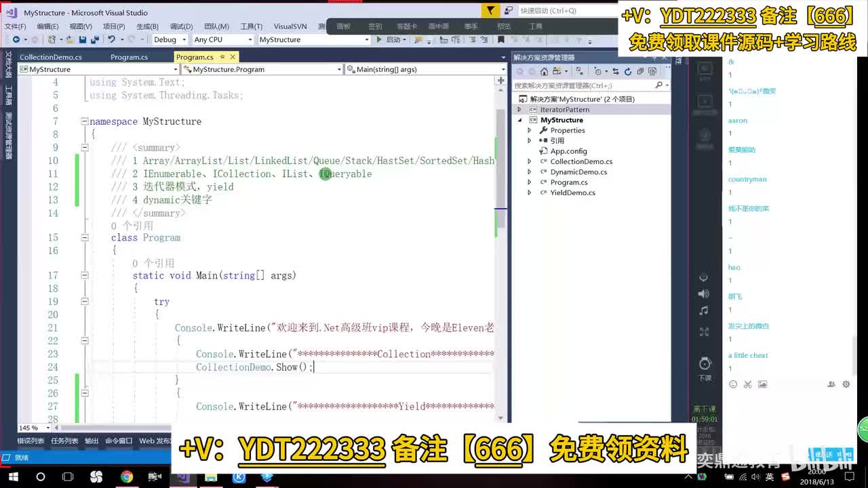868x488 pixels.
Task: Open the 编辑(E) menu
Action: click(47, 26)
